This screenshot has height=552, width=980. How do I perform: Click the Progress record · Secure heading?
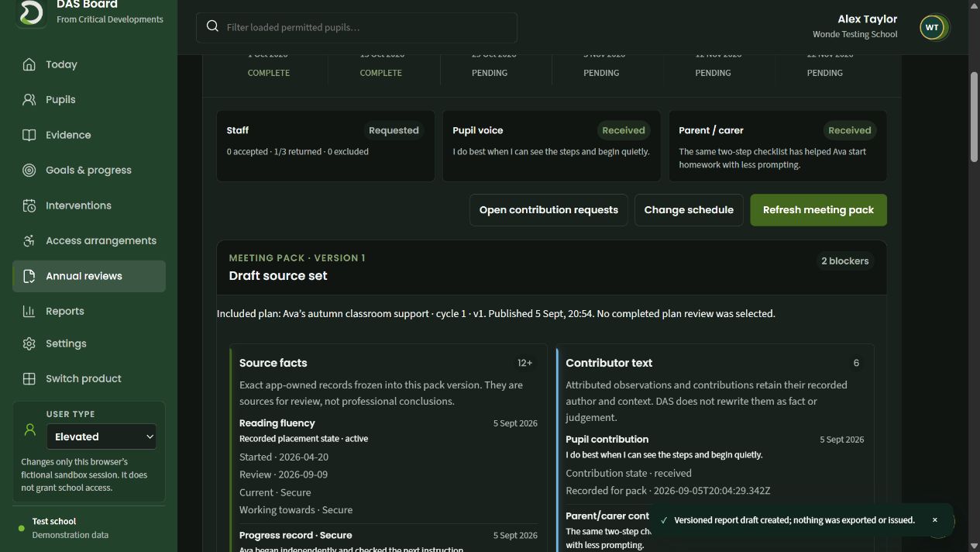296,536
